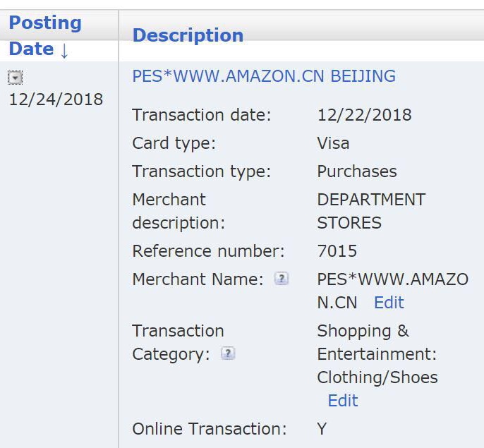484x448 pixels.
Task: Click the 12/24/2018 posting date
Action: [56, 99]
